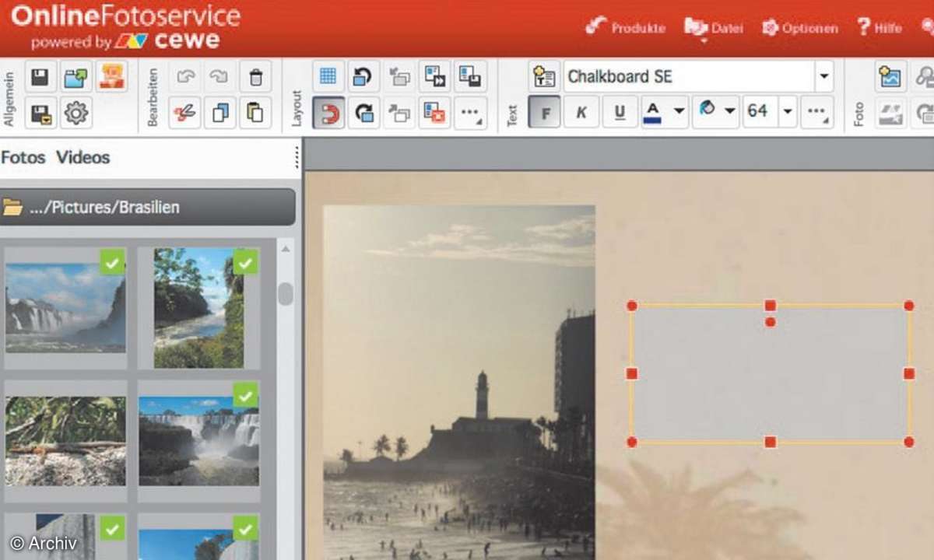The image size is (934, 560).
Task: Expand more Layout options
Action: [x=471, y=113]
